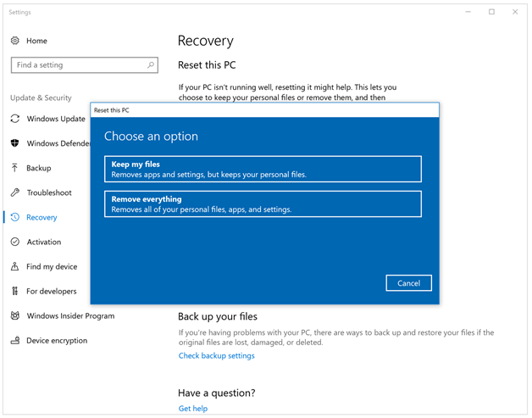
Task: Click the Update & Security sidebar heading
Action: tap(41, 98)
